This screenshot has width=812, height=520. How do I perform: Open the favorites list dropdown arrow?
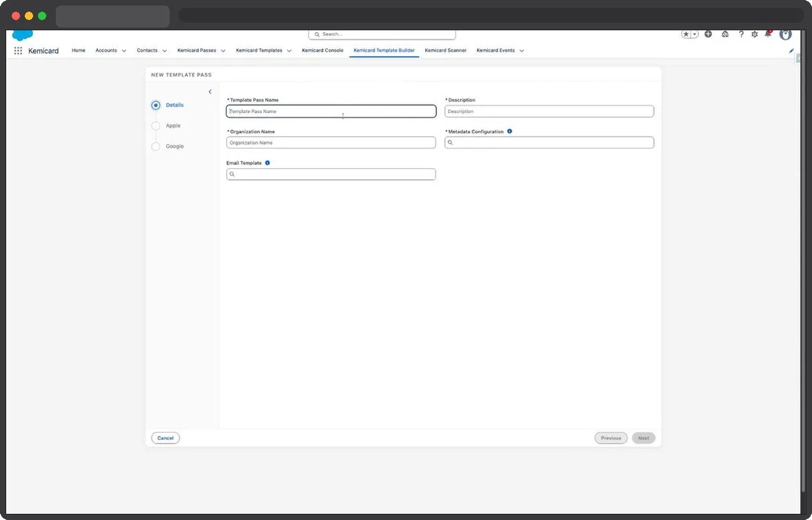click(695, 34)
